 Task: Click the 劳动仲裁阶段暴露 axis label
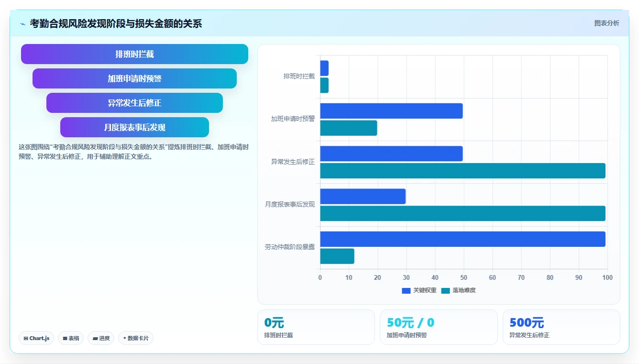click(290, 247)
